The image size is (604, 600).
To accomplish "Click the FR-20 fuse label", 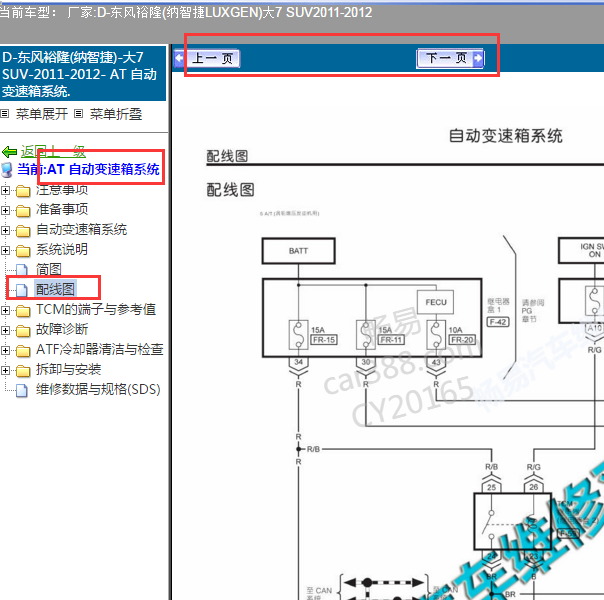I will click(462, 340).
